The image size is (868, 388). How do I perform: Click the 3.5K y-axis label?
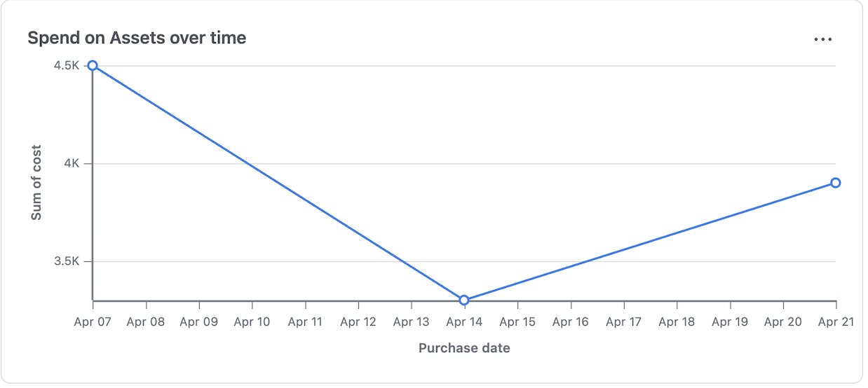click(67, 262)
